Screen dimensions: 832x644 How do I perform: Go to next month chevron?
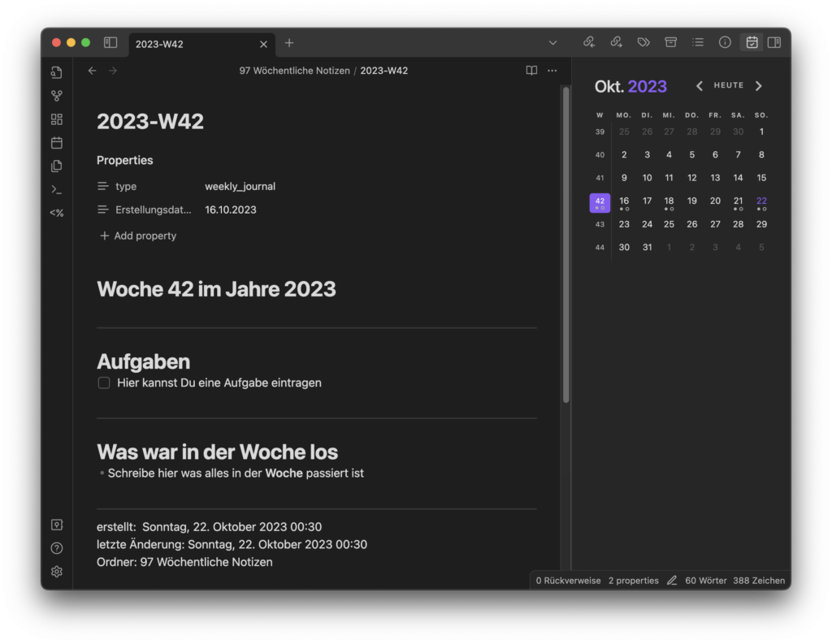[x=758, y=86]
